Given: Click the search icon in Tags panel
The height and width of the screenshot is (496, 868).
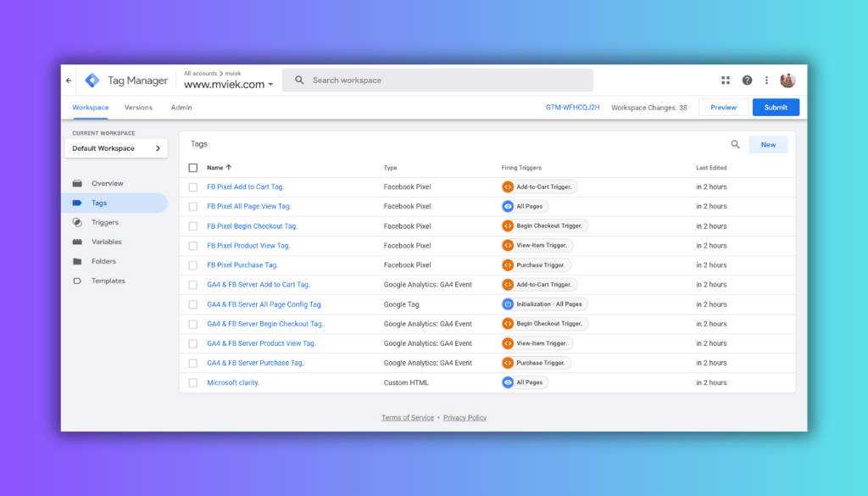Looking at the screenshot, I should coord(735,145).
